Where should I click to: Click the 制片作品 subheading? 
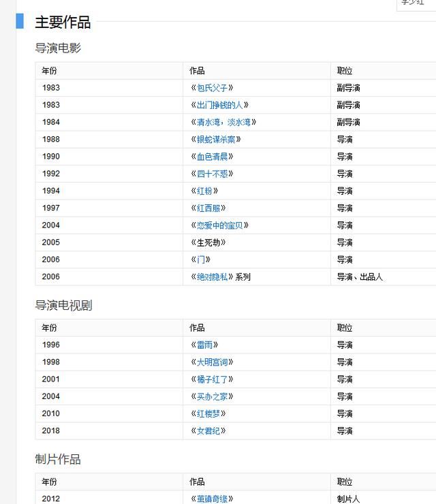[58, 459]
